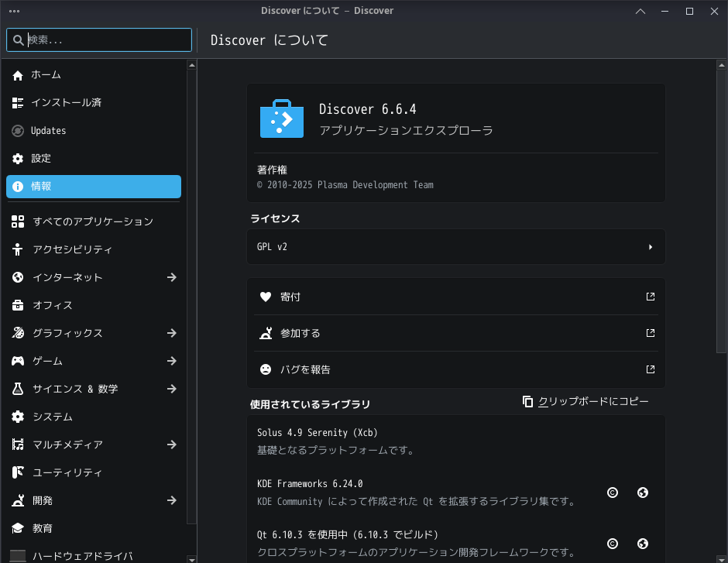The width and height of the screenshot is (728, 563).
Task: Open Discover's 設定 page via the gear icon
Action: 17,158
